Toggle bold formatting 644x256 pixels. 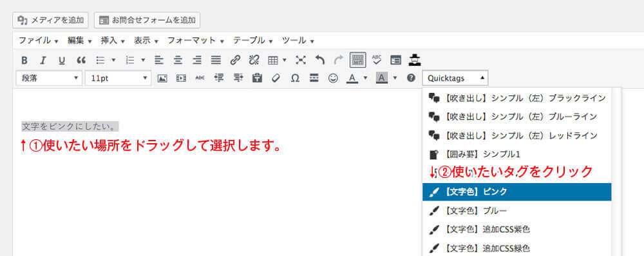24,60
